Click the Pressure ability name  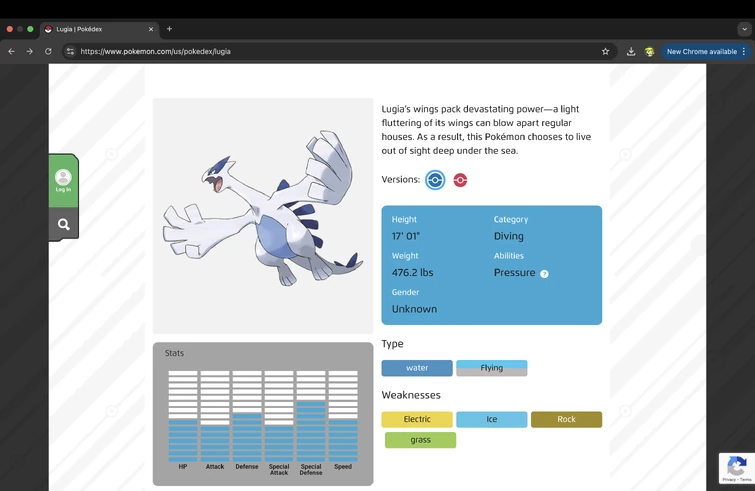point(514,272)
